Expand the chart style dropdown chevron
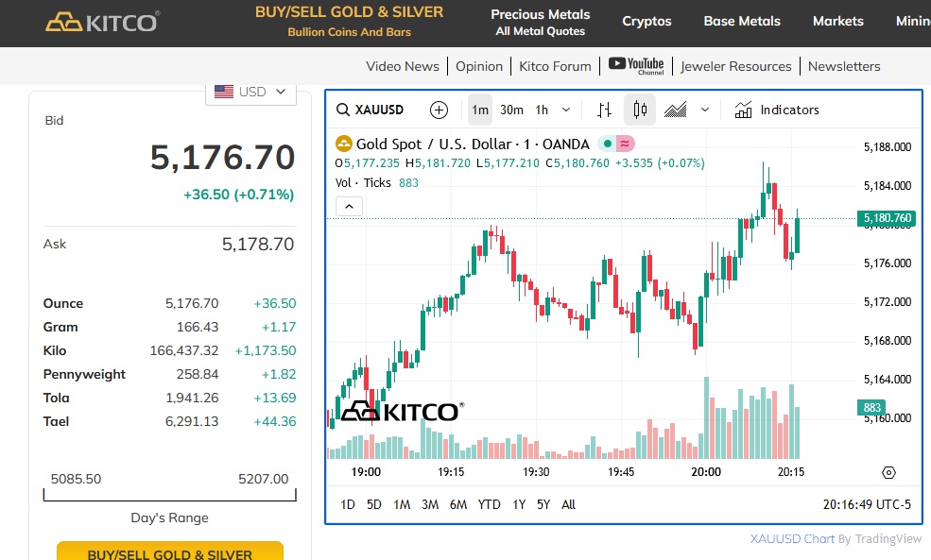The image size is (931, 560). point(704,110)
